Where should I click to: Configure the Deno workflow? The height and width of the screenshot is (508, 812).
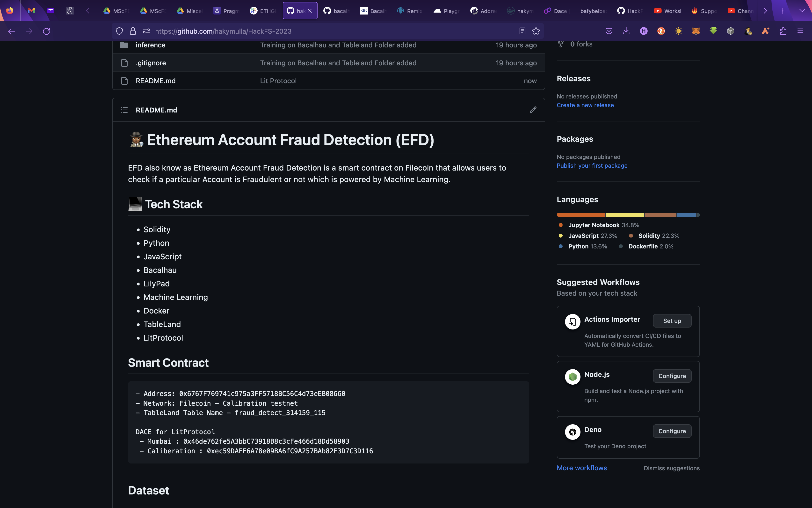[672, 431]
